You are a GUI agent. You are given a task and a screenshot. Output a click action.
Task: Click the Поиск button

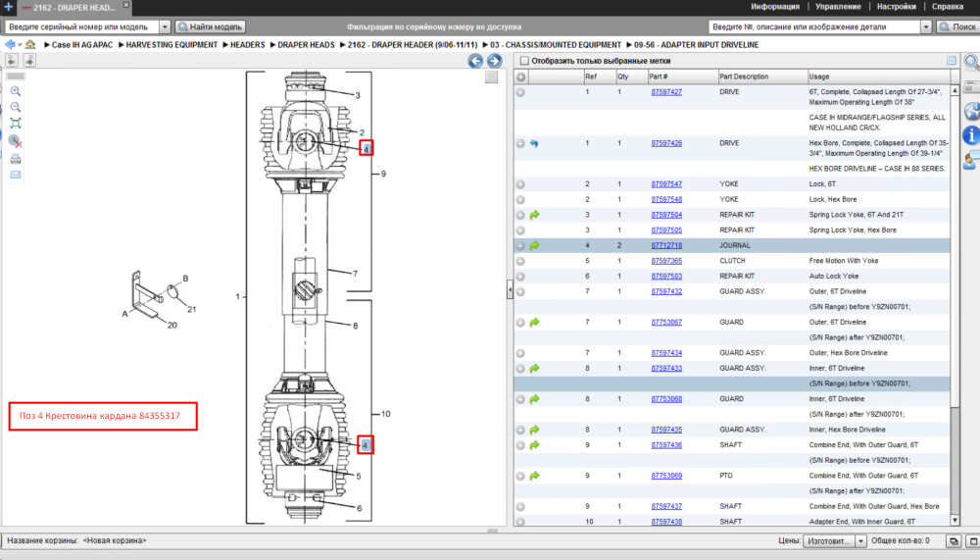point(957,26)
